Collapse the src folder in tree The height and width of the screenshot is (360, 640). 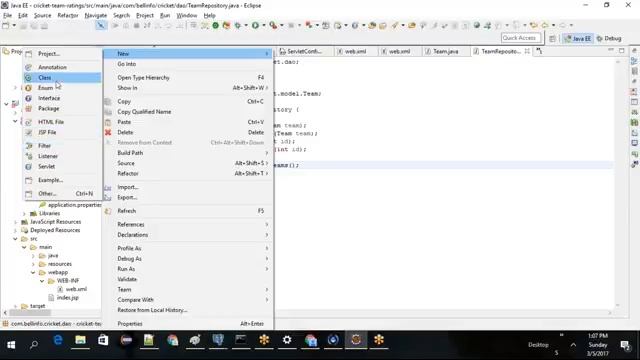click(16, 239)
